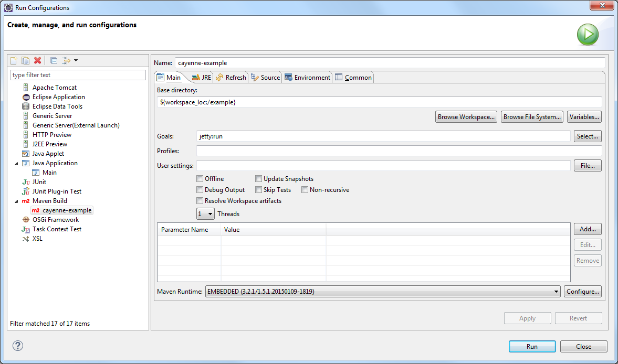Viewport: 618px width, 364px height.
Task: Click Browse Workspace button
Action: click(x=466, y=117)
